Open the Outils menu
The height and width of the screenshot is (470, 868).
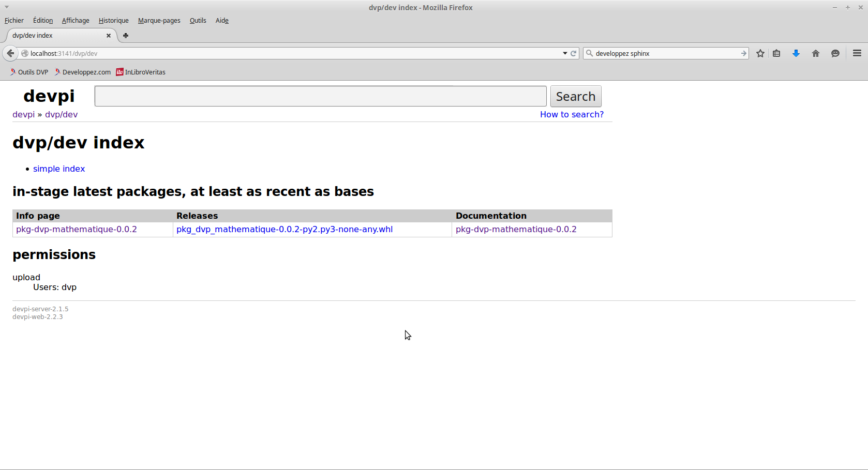click(x=198, y=21)
